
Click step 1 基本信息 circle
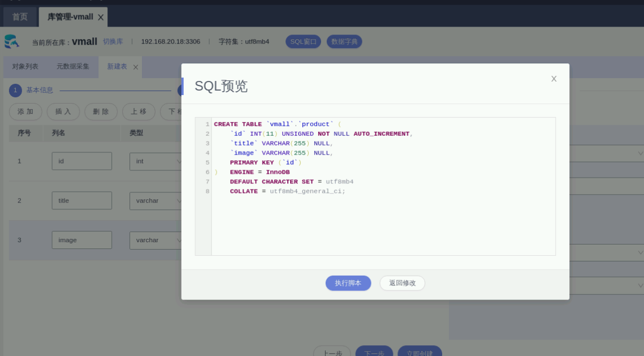16,90
